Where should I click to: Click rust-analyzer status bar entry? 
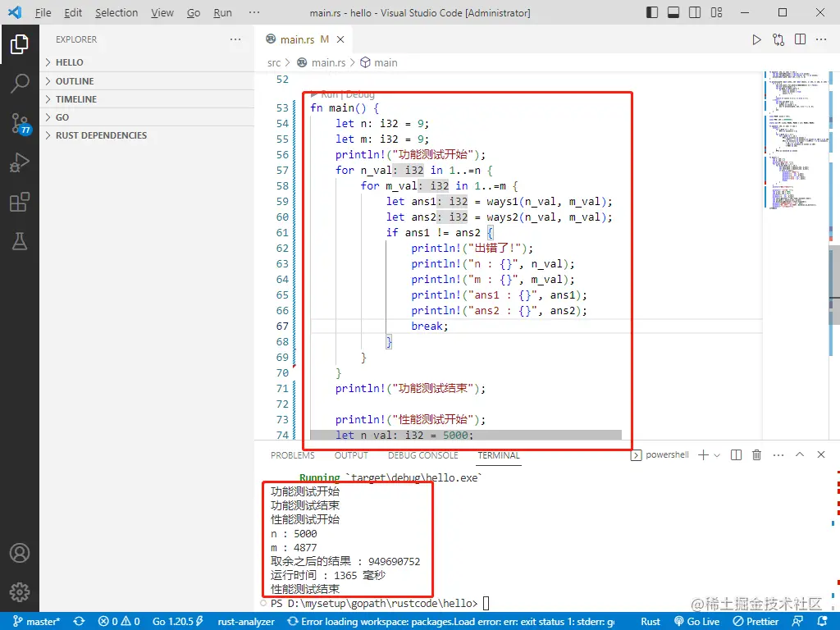pyautogui.click(x=246, y=622)
